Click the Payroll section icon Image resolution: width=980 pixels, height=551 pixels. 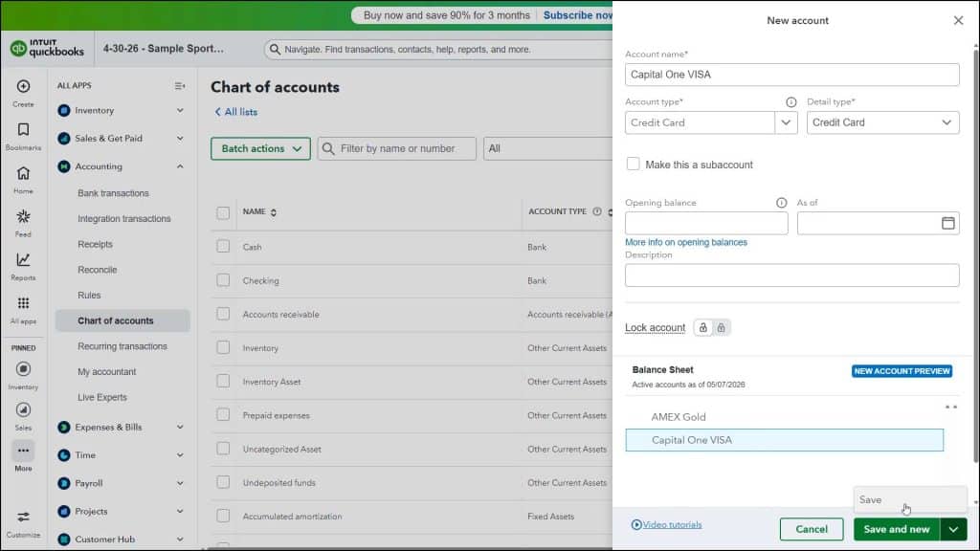tap(64, 483)
